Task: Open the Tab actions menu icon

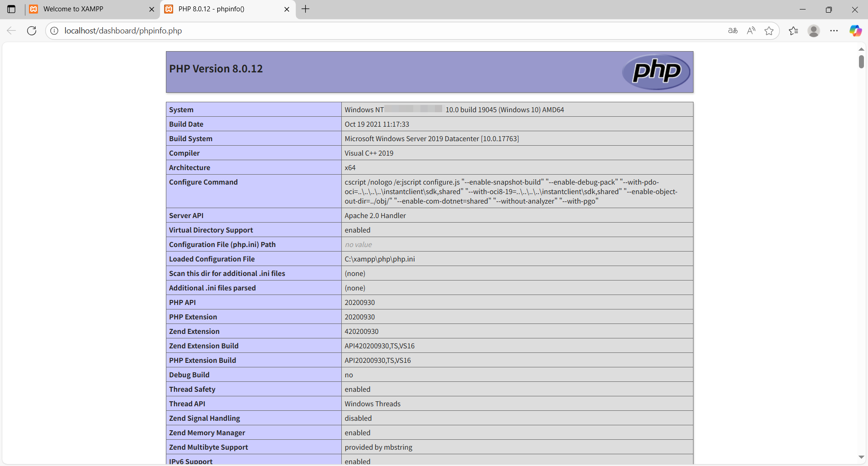Action: pos(11,9)
